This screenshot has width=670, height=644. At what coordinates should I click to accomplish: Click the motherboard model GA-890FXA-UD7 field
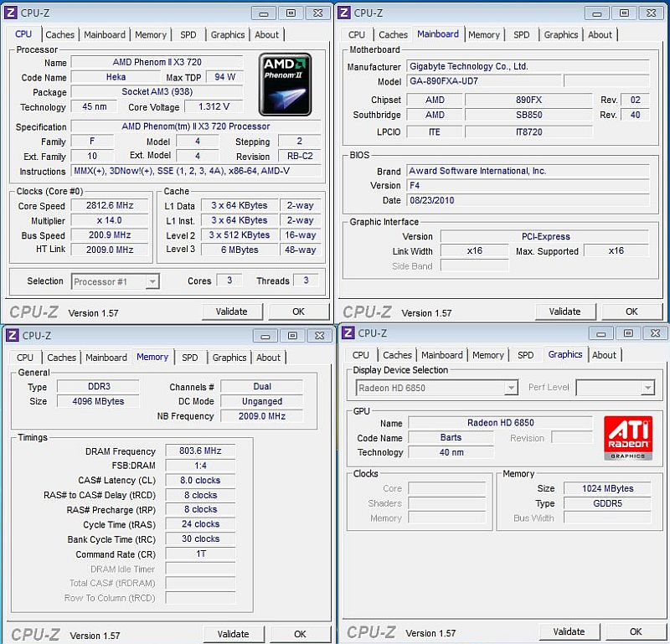(x=484, y=80)
